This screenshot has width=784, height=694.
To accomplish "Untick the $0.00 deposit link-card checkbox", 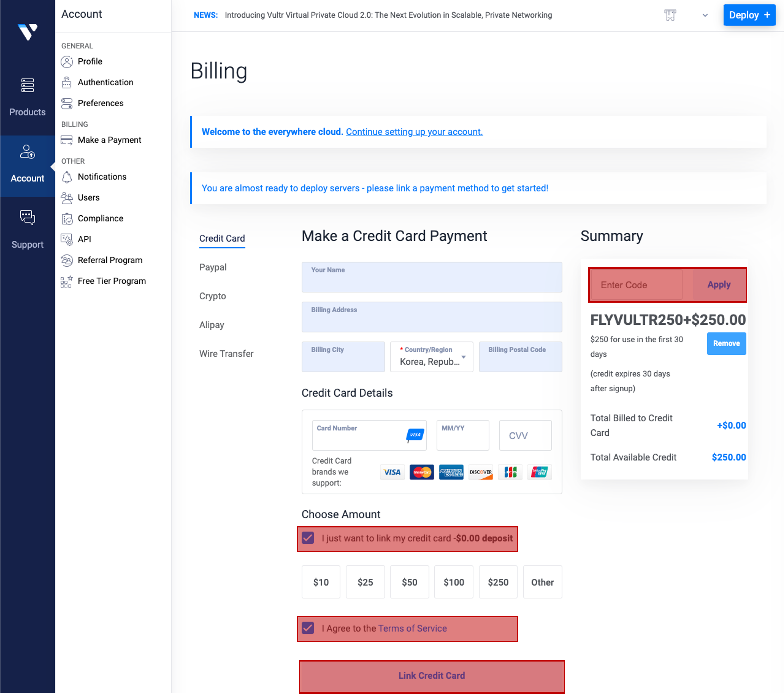I will [308, 538].
